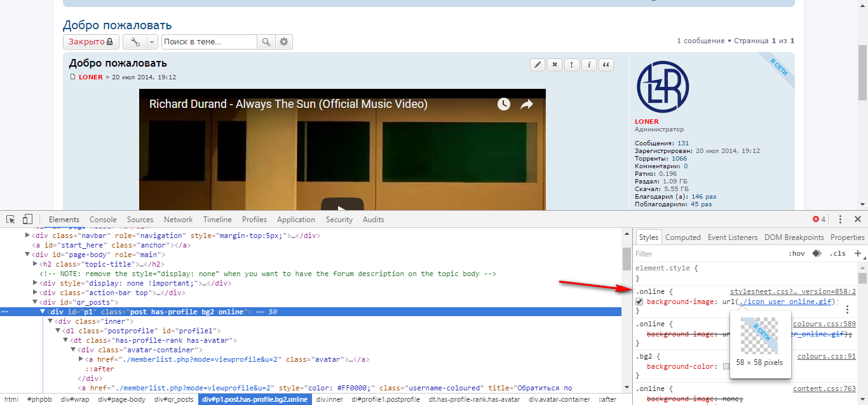
Task: Switch to the Elements tab
Action: [64, 220]
